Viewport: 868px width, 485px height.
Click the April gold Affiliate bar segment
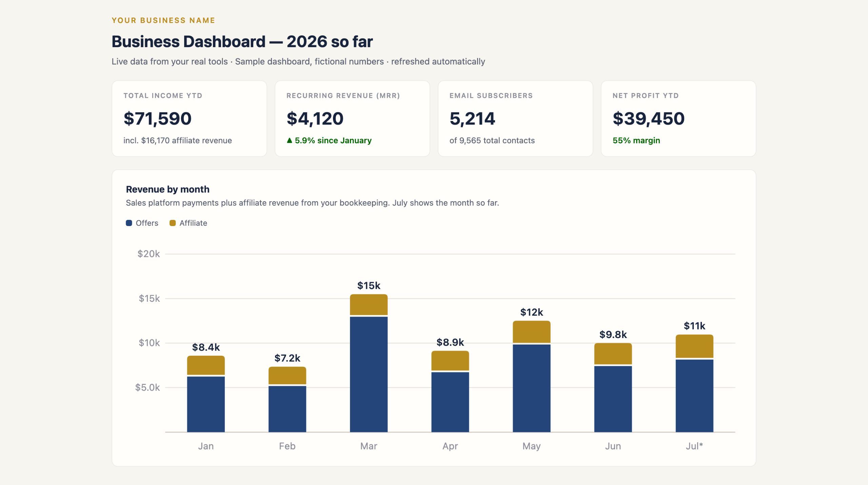(x=450, y=360)
